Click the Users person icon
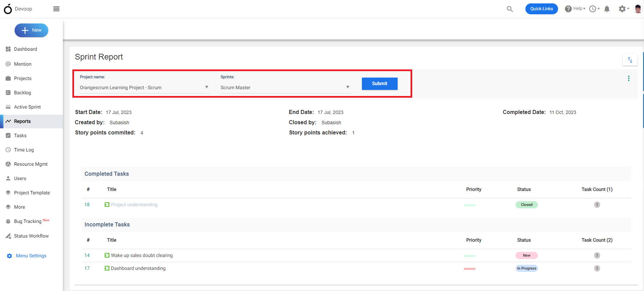 (8, 178)
